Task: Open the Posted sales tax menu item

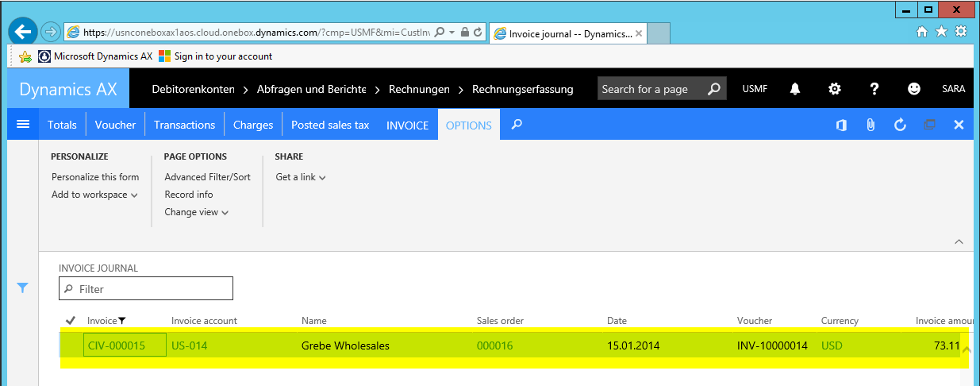Action: point(330,125)
